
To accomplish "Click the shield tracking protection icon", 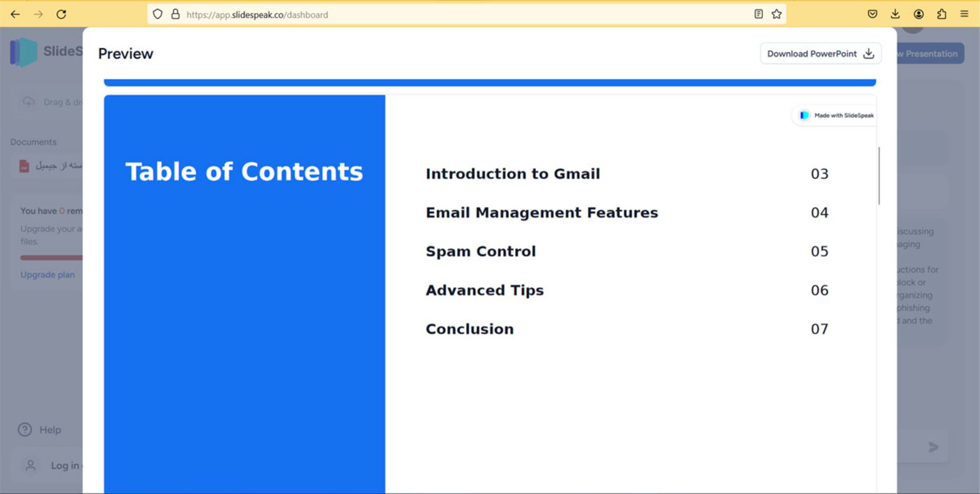I will pyautogui.click(x=158, y=14).
